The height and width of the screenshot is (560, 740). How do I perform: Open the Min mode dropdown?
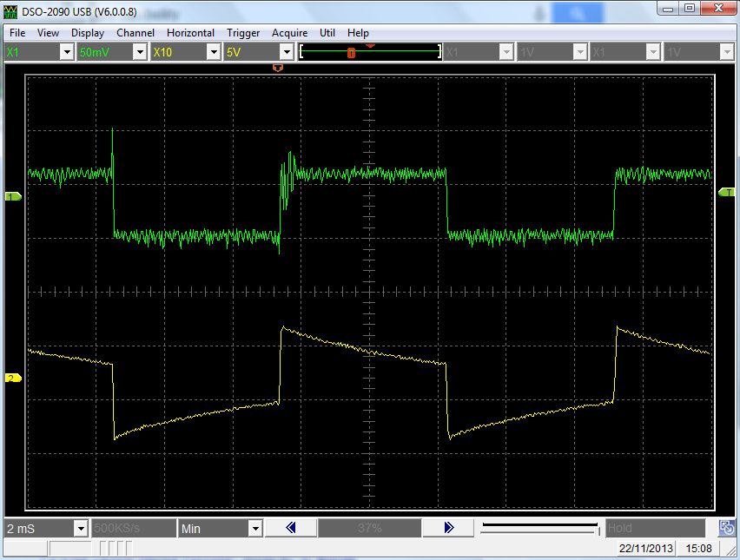(254, 528)
